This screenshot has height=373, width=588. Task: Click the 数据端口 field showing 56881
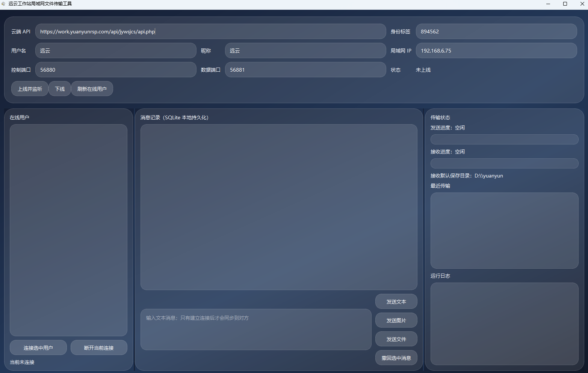click(x=305, y=70)
